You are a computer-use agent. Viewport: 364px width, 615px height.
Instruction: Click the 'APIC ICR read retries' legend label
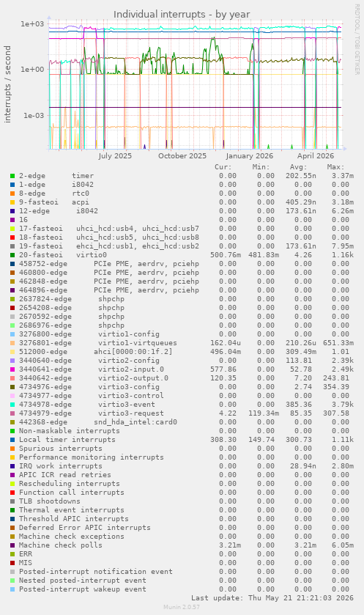pos(65,475)
